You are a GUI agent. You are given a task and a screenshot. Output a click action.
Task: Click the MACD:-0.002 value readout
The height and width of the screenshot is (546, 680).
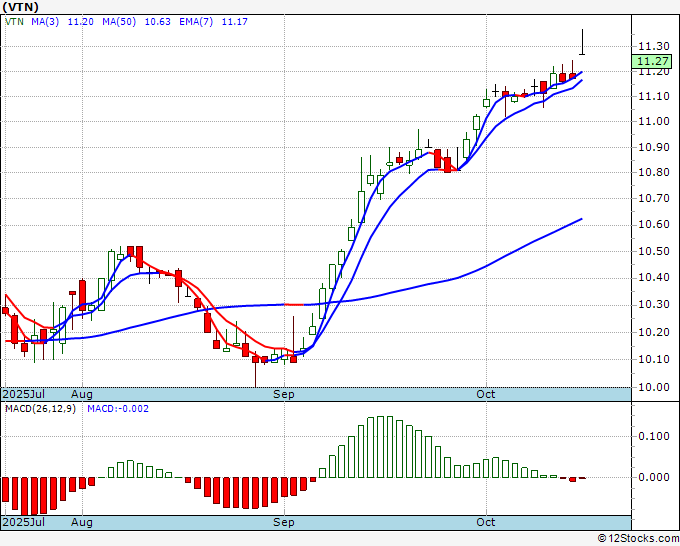[x=118, y=409]
